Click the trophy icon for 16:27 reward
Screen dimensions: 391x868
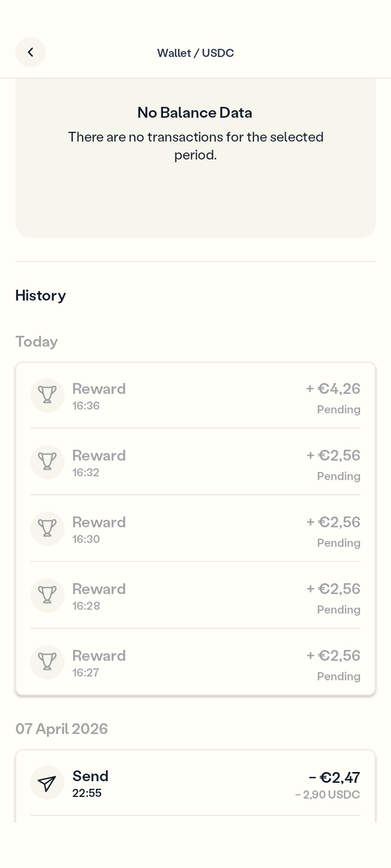[x=47, y=662]
